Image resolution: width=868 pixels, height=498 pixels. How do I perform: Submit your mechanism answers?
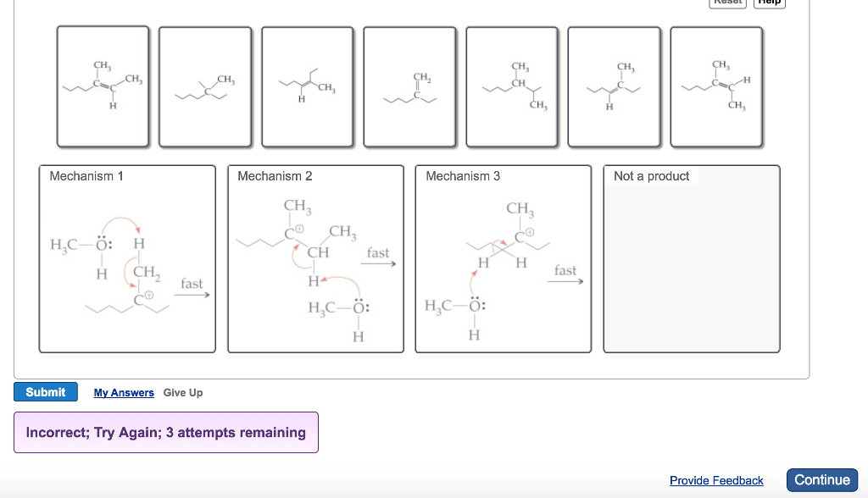coord(45,391)
